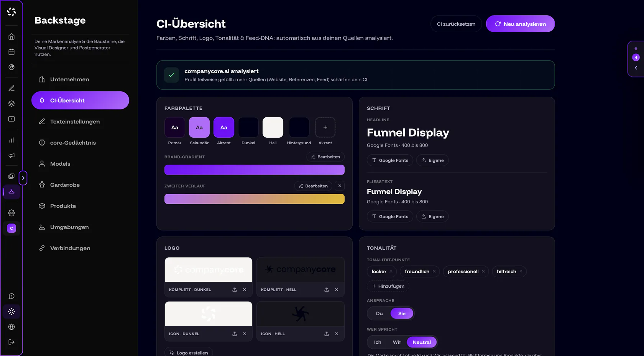This screenshot has height=356, width=644.
Task: Open the notification badge showing 4
Action: [x=636, y=58]
